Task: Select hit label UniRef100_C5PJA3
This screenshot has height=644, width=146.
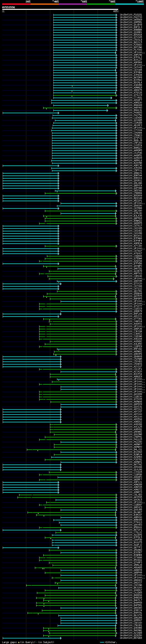Action: pos(131,143)
